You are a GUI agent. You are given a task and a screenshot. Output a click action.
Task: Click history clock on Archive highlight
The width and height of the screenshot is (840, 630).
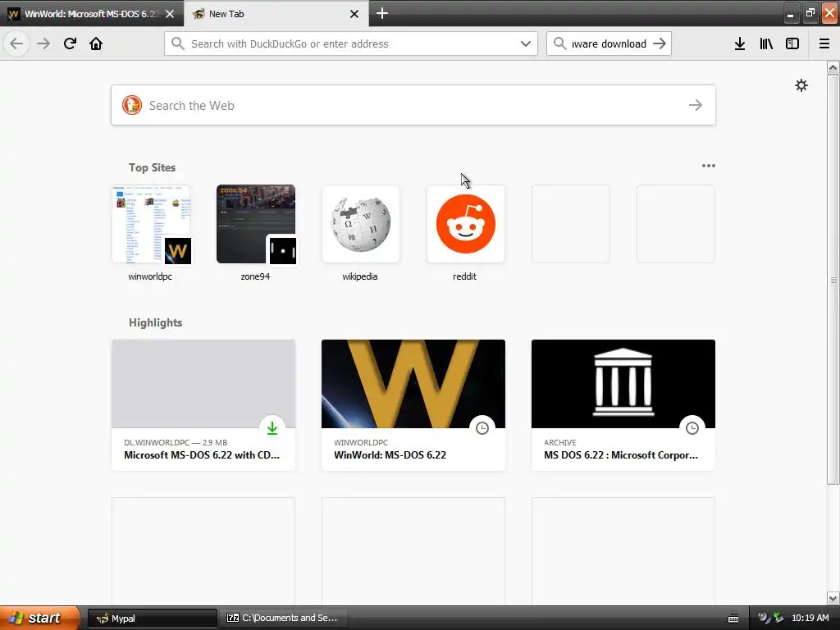coord(692,428)
